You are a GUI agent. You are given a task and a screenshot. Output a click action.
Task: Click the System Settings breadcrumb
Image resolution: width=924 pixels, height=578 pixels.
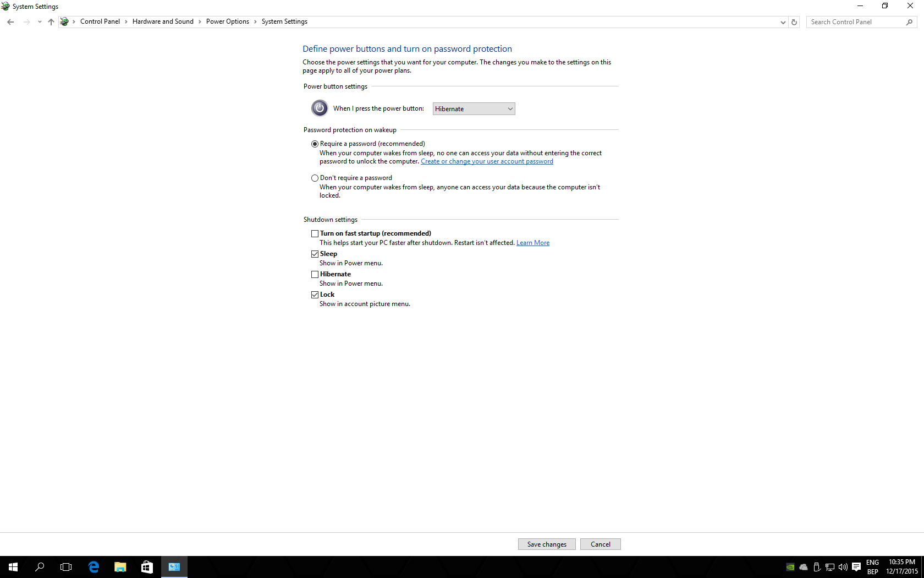click(284, 21)
